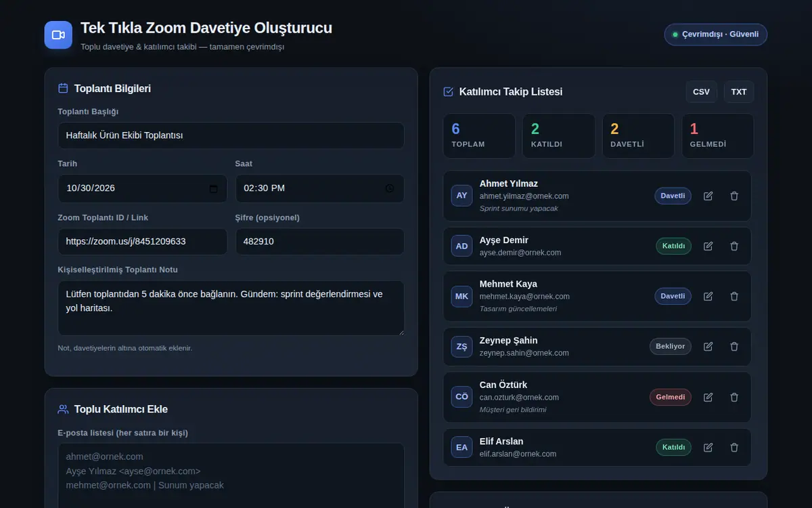Remove Ayşe Demir using trash icon
The image size is (812, 508).
[x=734, y=246]
